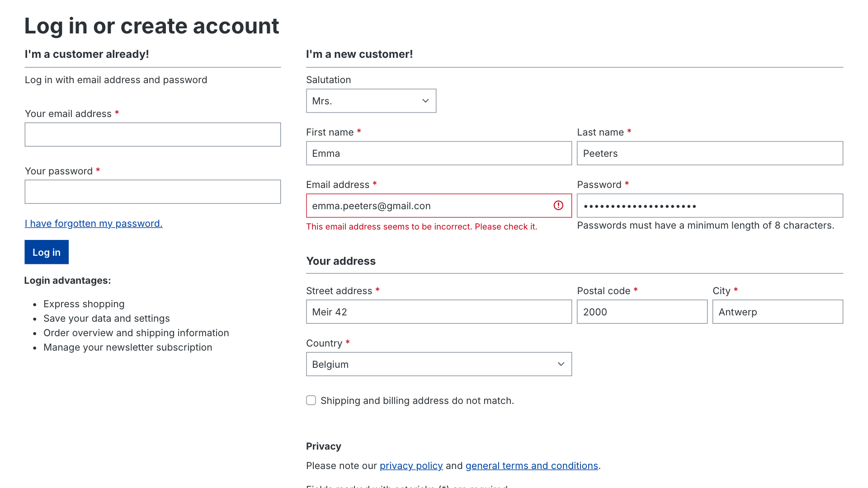Open the forgotten password link

click(94, 224)
